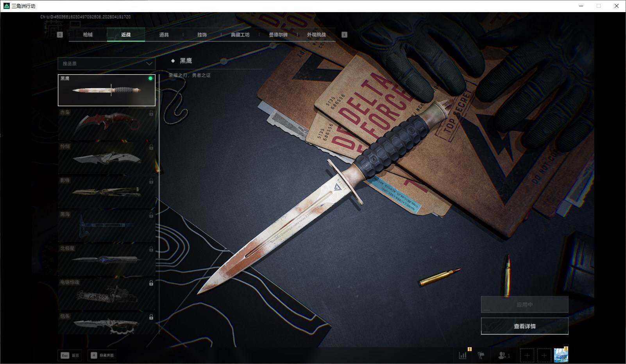This screenshot has width=626, height=364.
Task: Select the 北极星 blade skin
Action: point(107,260)
